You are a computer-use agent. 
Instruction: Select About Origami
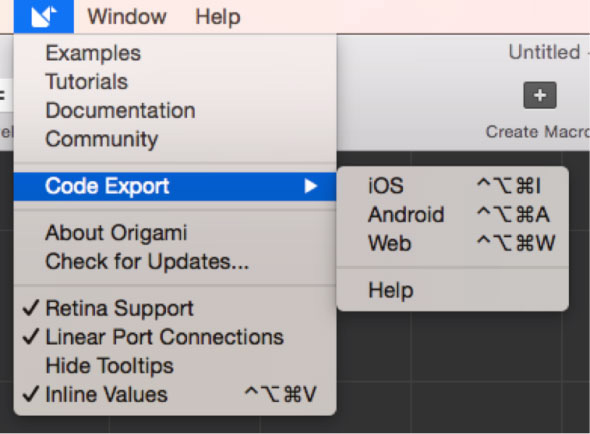click(175, 233)
